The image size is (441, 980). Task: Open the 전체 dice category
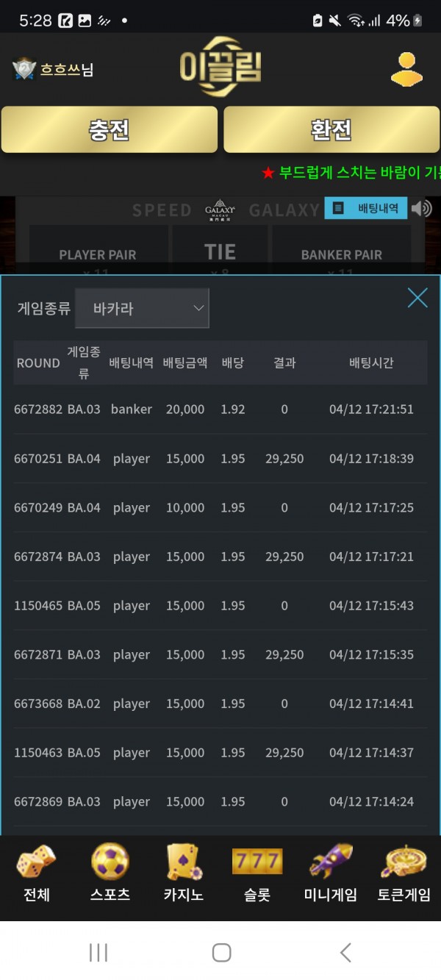tap(36, 873)
